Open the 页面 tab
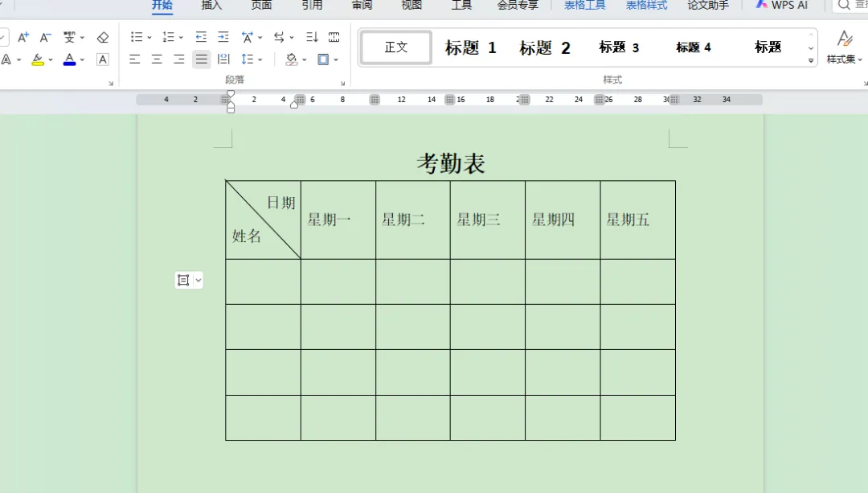This screenshot has height=493, width=868. pos(261,5)
